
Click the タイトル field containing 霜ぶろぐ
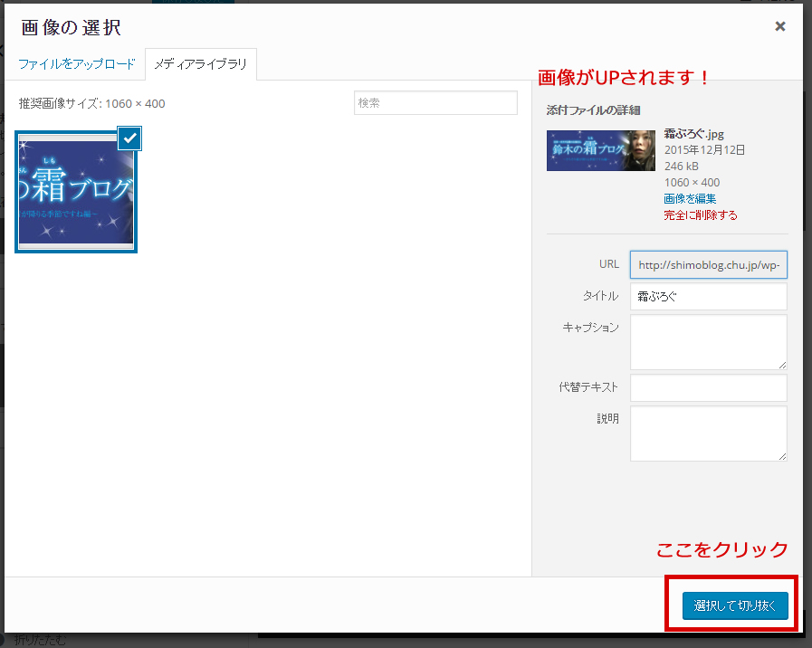pos(708,296)
